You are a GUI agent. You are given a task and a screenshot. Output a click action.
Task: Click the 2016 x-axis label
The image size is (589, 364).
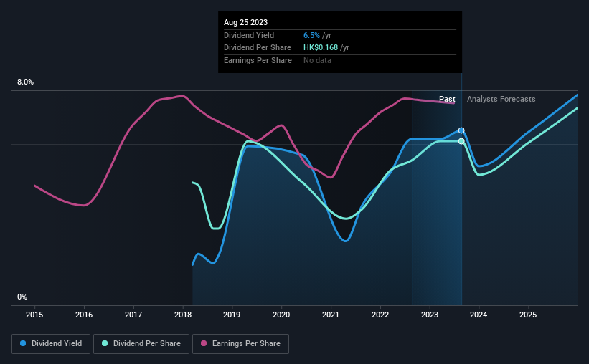pos(84,315)
